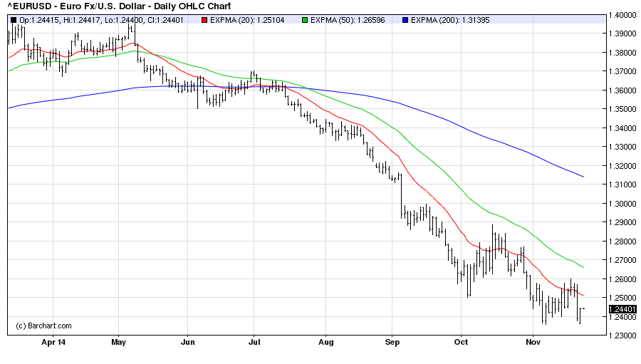Click the 'Apr 14' x-axis label
Viewport: 641px width, 364px height.
click(53, 342)
